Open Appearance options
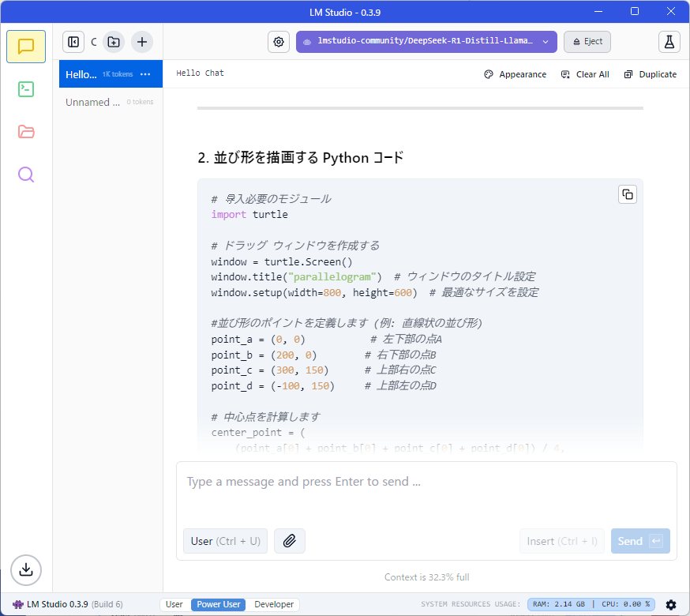 click(516, 74)
